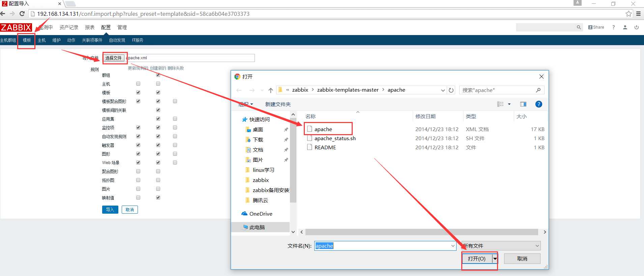This screenshot has width=644, height=276.
Task: Open the IT服务 submenu tab
Action: click(138, 40)
